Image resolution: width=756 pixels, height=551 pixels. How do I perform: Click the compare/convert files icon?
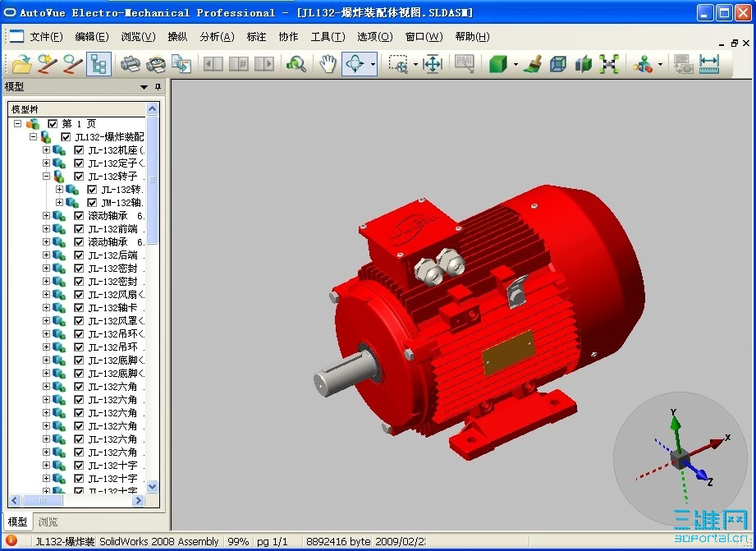(x=181, y=64)
